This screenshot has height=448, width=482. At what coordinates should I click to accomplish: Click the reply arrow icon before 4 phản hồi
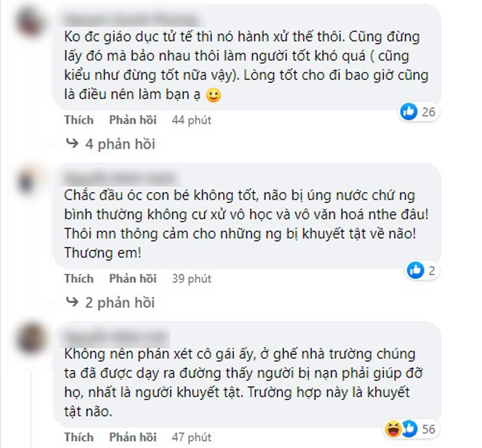click(72, 143)
